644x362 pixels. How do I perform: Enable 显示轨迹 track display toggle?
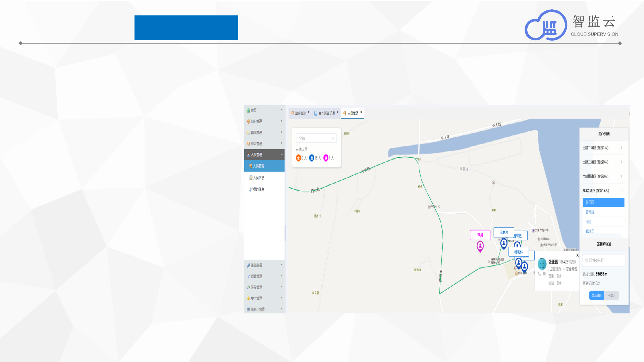point(596,295)
